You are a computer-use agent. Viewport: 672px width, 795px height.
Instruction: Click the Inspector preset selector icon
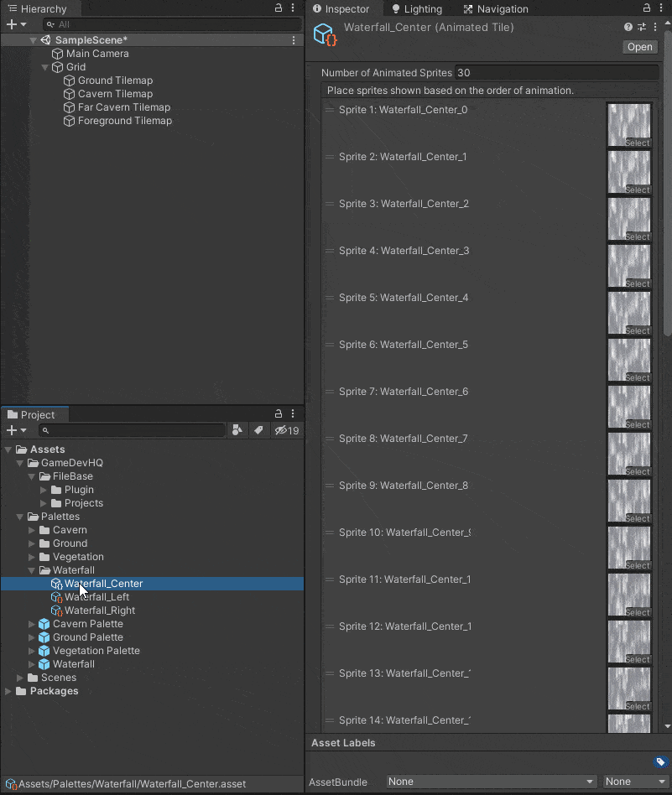click(x=642, y=27)
